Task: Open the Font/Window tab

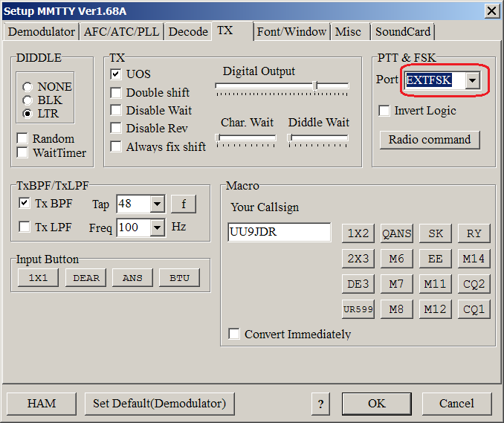Action: click(291, 32)
